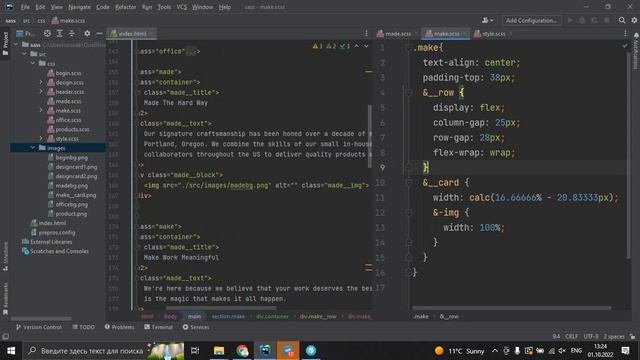Open left editor tabs more-options icon
The height and width of the screenshot is (360, 640).
point(366,33)
